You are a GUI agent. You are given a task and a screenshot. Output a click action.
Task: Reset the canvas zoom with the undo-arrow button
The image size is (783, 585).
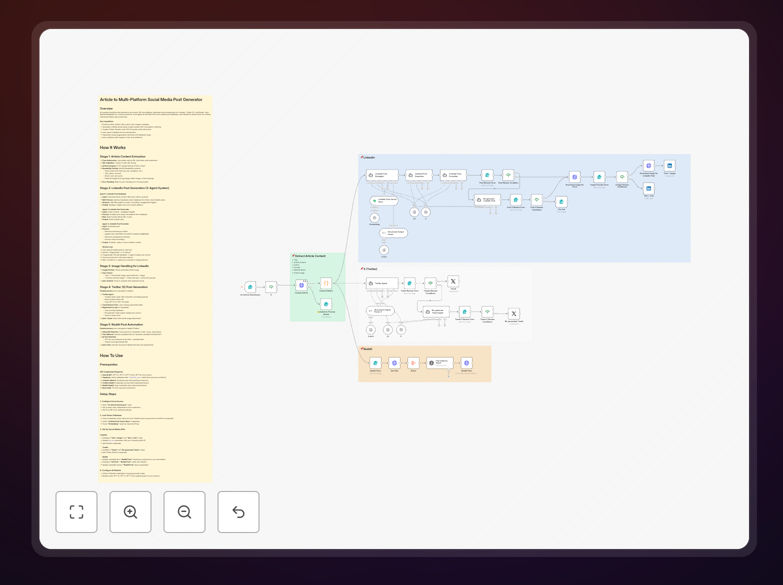pyautogui.click(x=238, y=512)
